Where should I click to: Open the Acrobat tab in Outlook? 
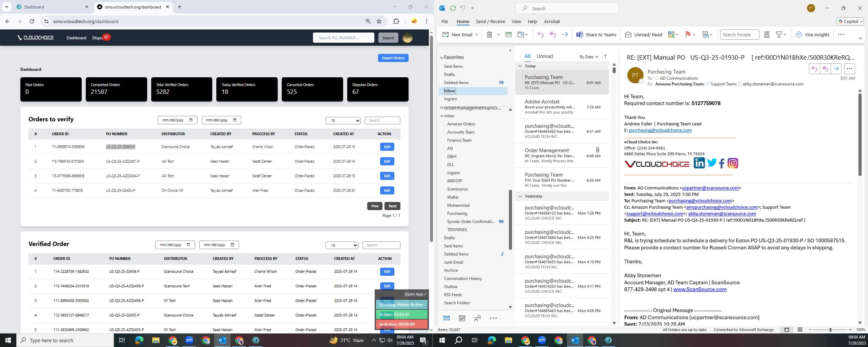click(x=552, y=21)
